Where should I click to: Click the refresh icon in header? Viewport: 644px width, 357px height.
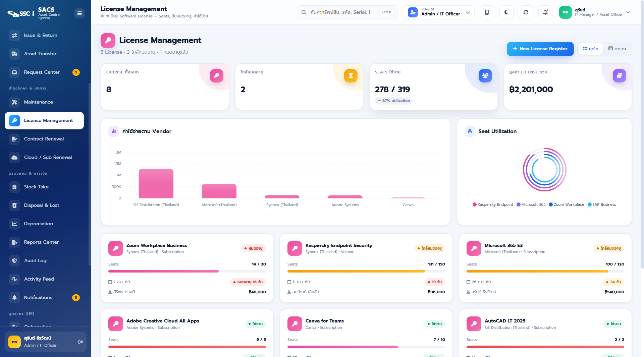[526, 12]
